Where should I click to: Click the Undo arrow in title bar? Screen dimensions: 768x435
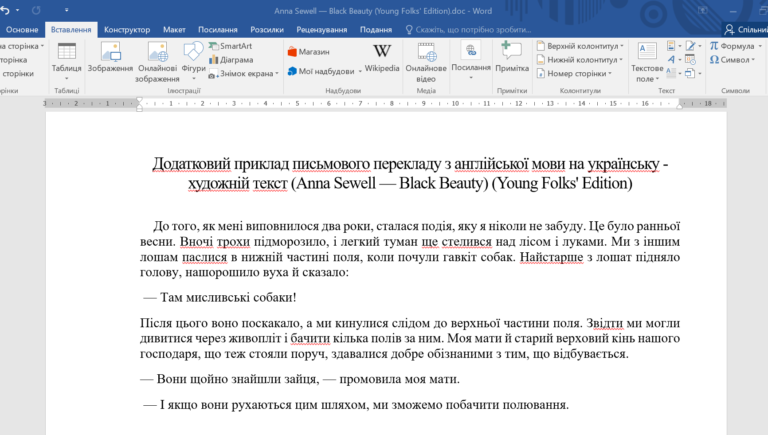click(x=5, y=10)
